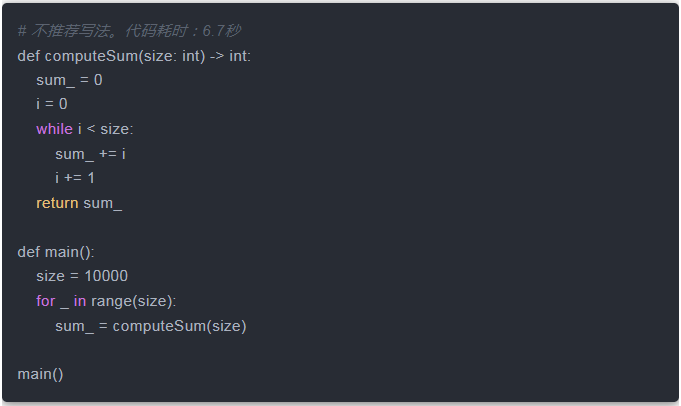This screenshot has height=406, width=681.
Task: Click the purple 'while' keyword
Action: click(54, 129)
